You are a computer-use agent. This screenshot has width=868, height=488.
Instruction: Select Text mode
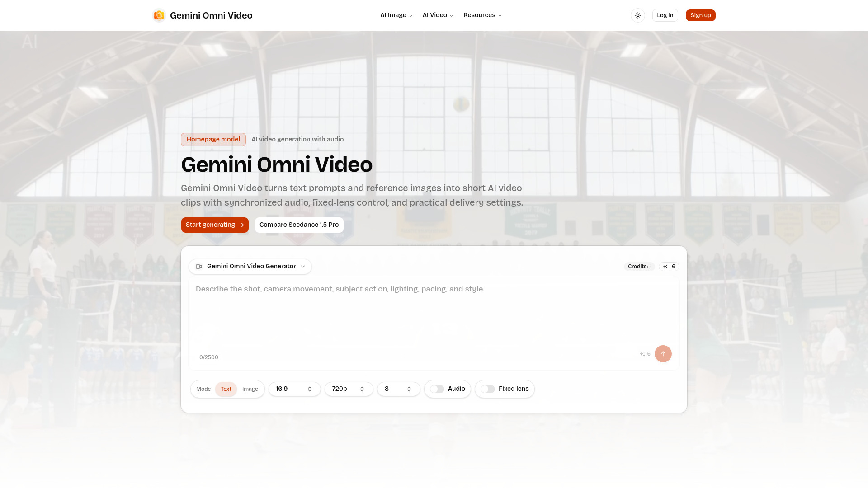226,389
